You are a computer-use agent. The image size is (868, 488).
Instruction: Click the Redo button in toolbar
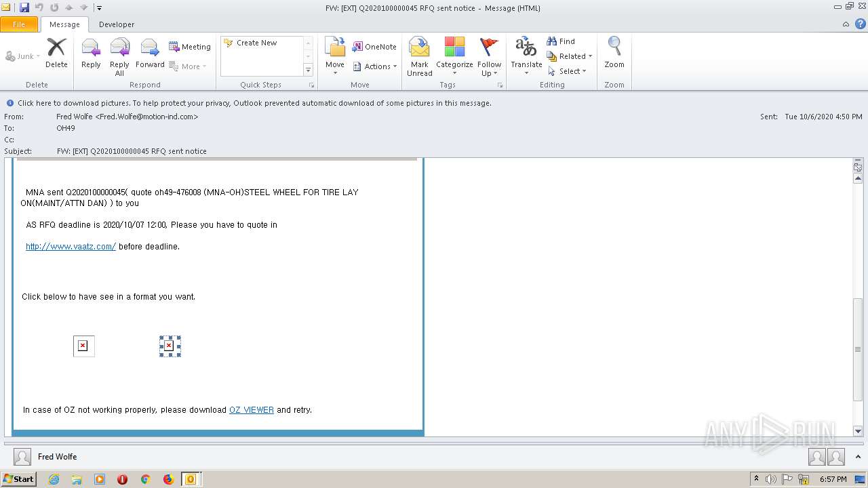tap(54, 7)
